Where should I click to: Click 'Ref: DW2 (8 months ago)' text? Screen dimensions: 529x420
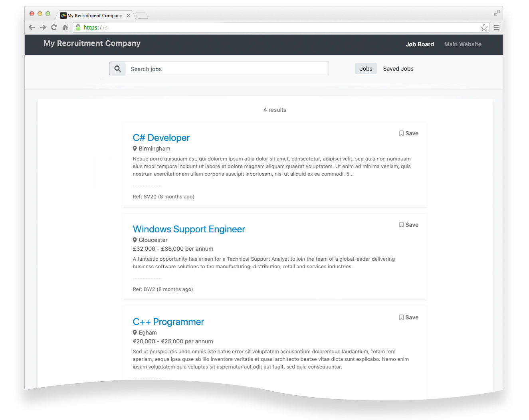(x=163, y=289)
